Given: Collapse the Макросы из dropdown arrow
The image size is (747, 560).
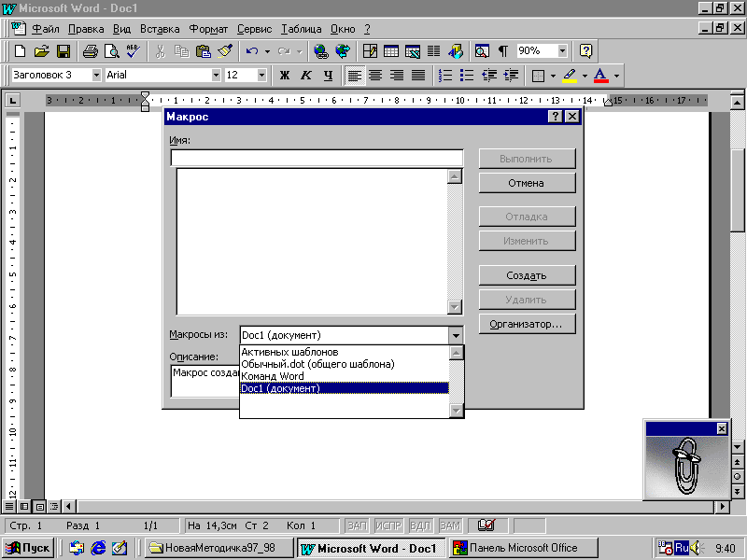Looking at the screenshot, I should [456, 336].
